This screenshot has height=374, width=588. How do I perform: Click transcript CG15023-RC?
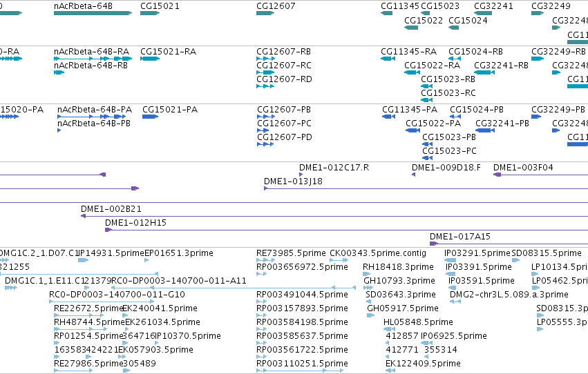pyautogui.click(x=427, y=100)
